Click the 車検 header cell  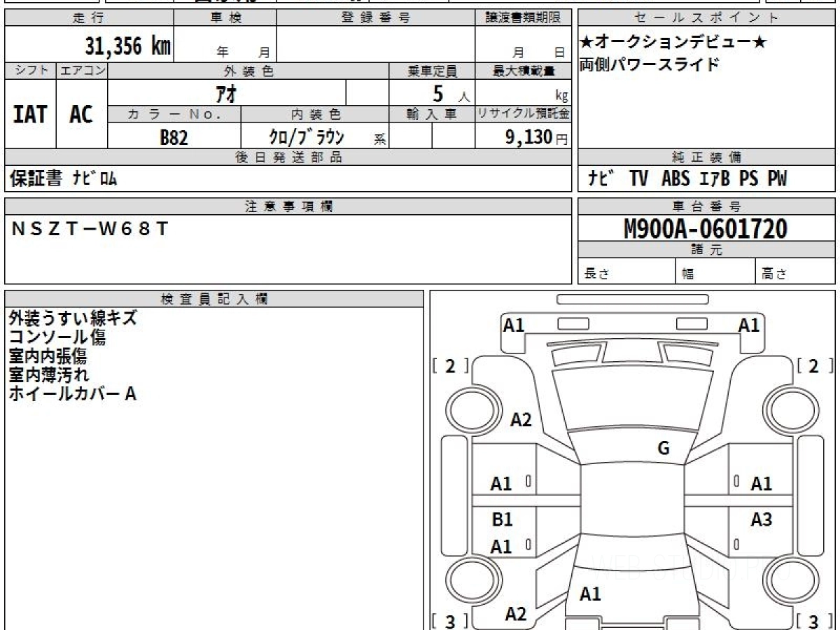(225, 18)
